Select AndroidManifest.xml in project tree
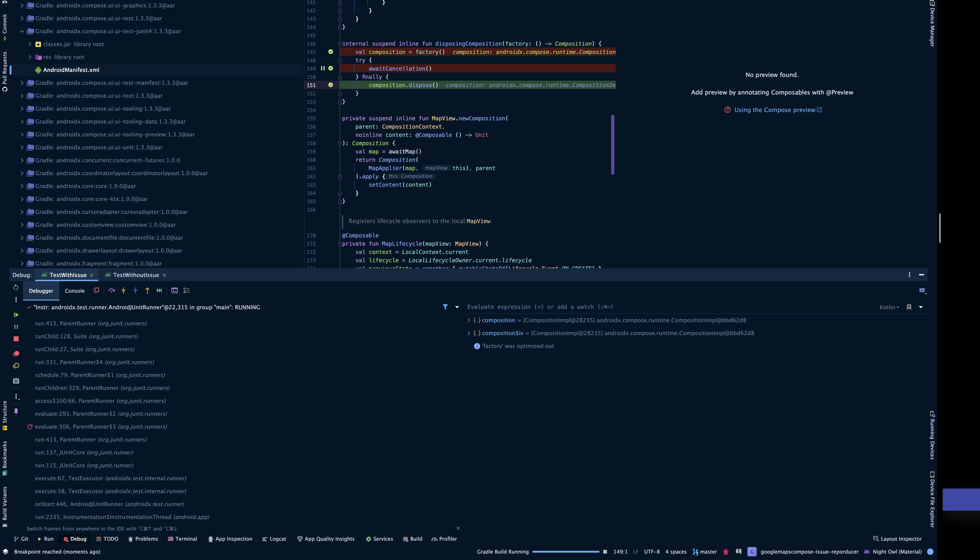The width and height of the screenshot is (980, 560). point(71,70)
